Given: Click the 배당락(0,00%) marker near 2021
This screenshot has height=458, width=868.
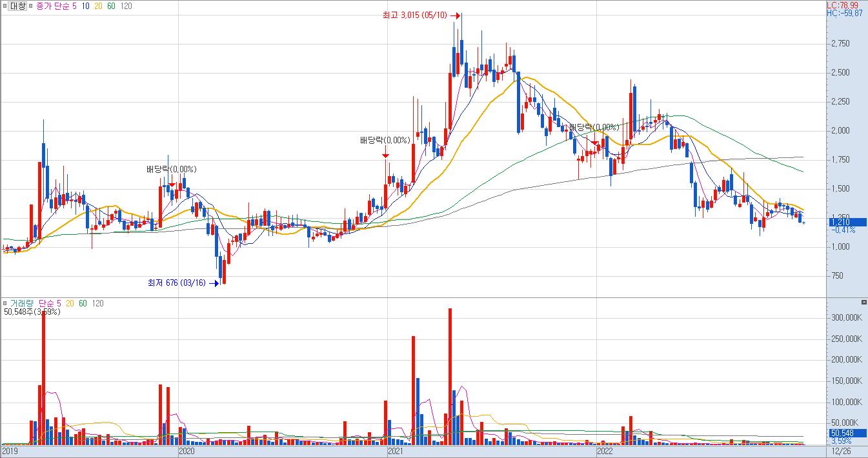Looking at the screenshot, I should (385, 140).
